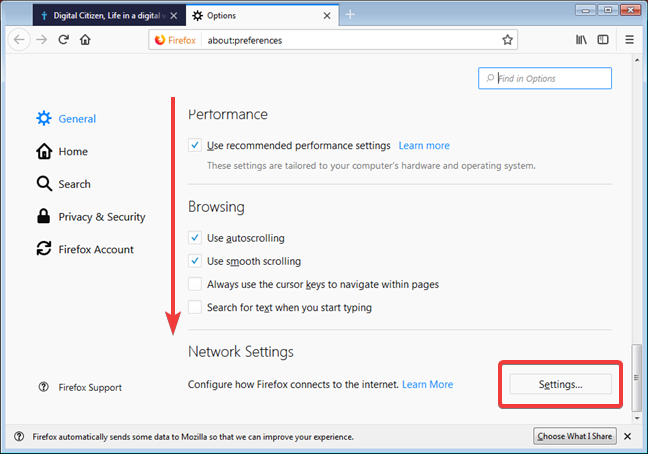Click the question mark icon in notification bar
This screenshot has width=648, height=454.
click(x=19, y=436)
